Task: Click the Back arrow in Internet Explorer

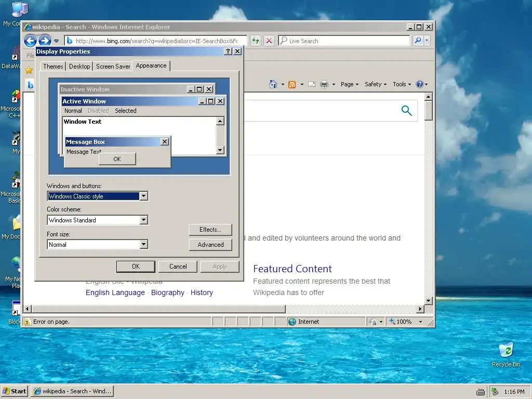Action: coord(30,41)
